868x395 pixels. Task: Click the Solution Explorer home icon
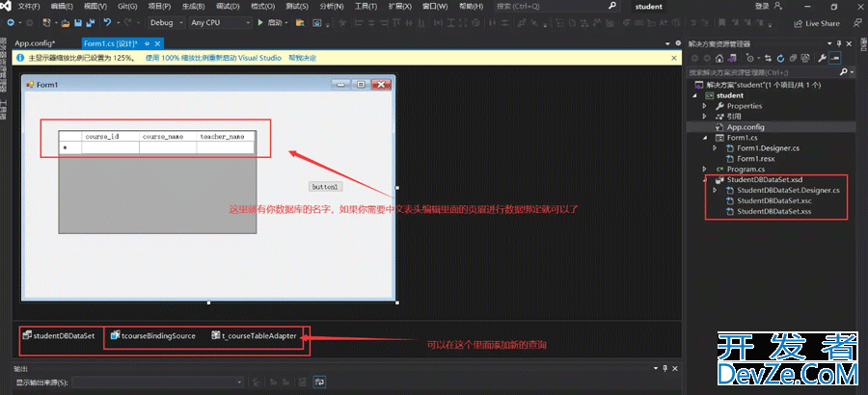click(x=719, y=58)
